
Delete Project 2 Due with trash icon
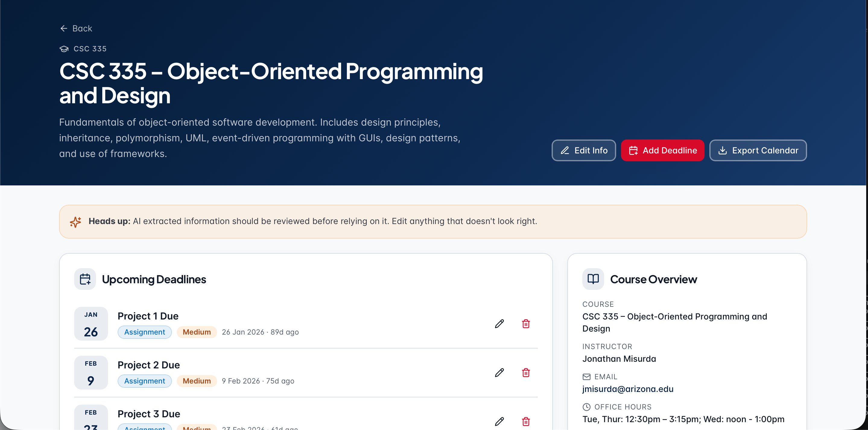point(526,373)
